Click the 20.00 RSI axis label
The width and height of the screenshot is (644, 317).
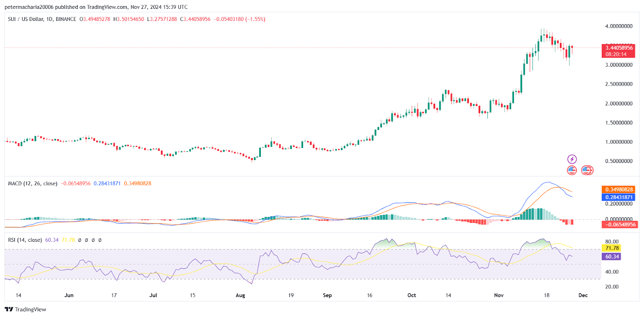click(x=612, y=287)
